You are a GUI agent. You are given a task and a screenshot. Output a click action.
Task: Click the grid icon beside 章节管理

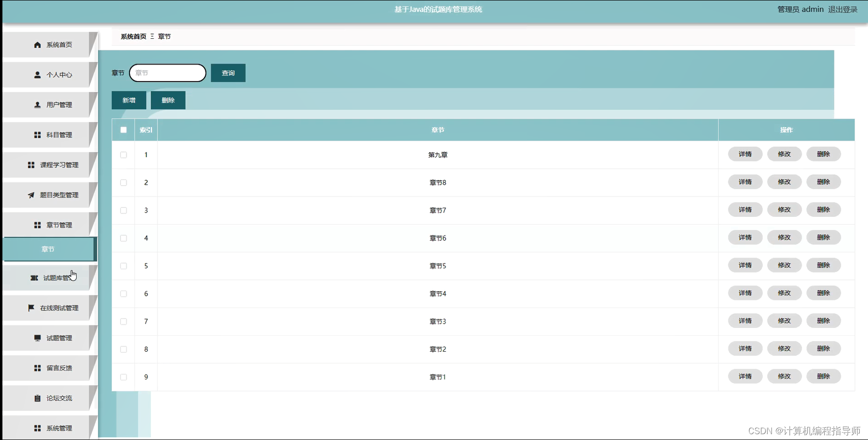point(37,225)
